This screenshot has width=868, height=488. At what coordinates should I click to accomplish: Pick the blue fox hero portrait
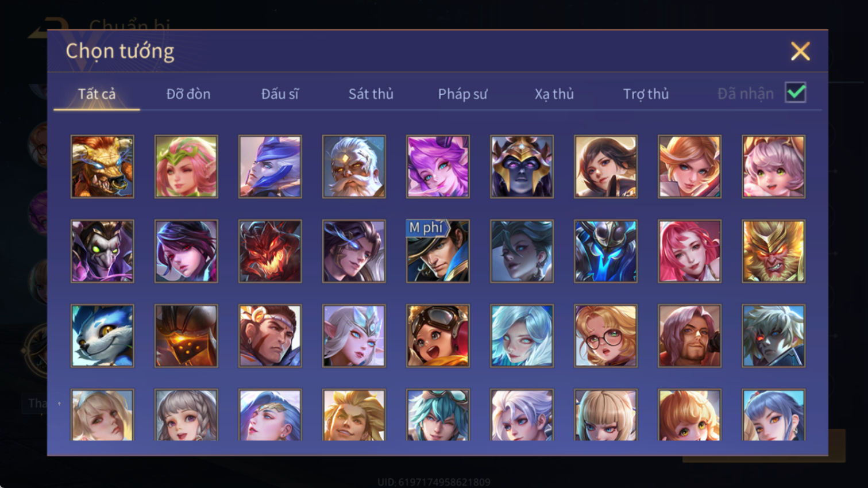point(102,336)
